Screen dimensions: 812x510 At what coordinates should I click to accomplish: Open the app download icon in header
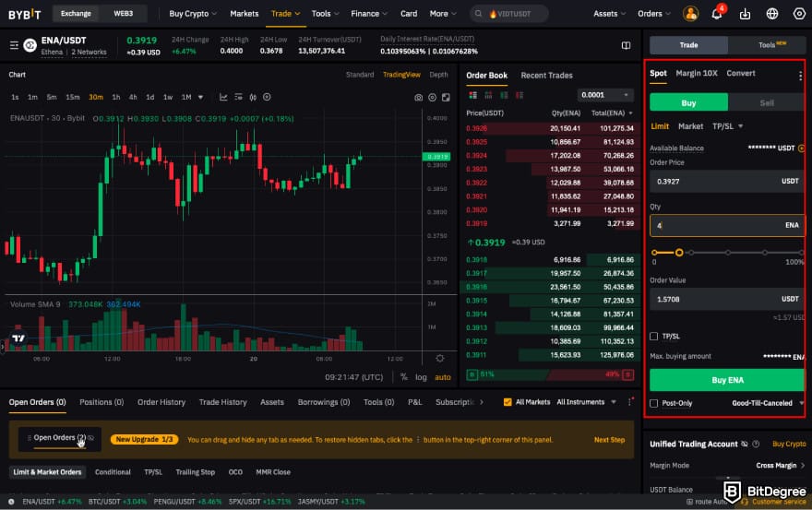point(745,14)
